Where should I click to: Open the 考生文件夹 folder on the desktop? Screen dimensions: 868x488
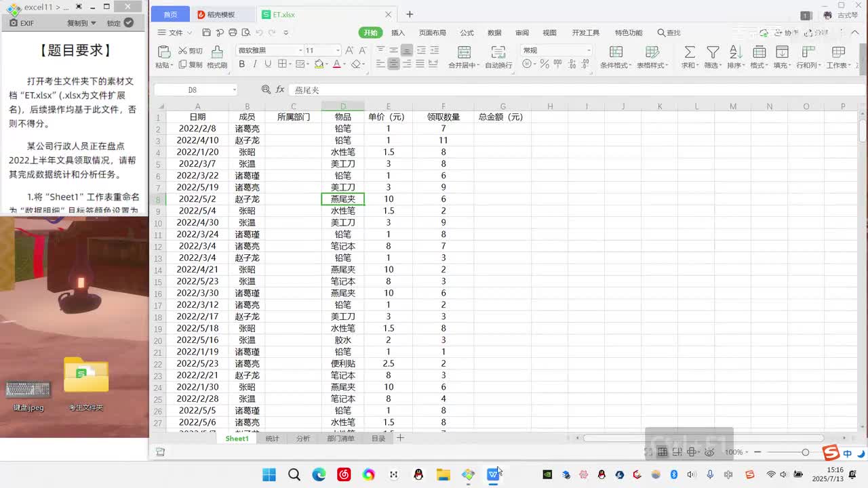coord(86,384)
